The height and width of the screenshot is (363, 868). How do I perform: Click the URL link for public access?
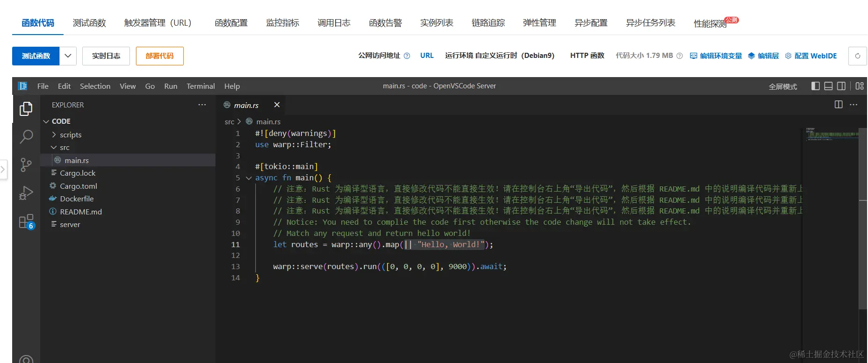[427, 56]
